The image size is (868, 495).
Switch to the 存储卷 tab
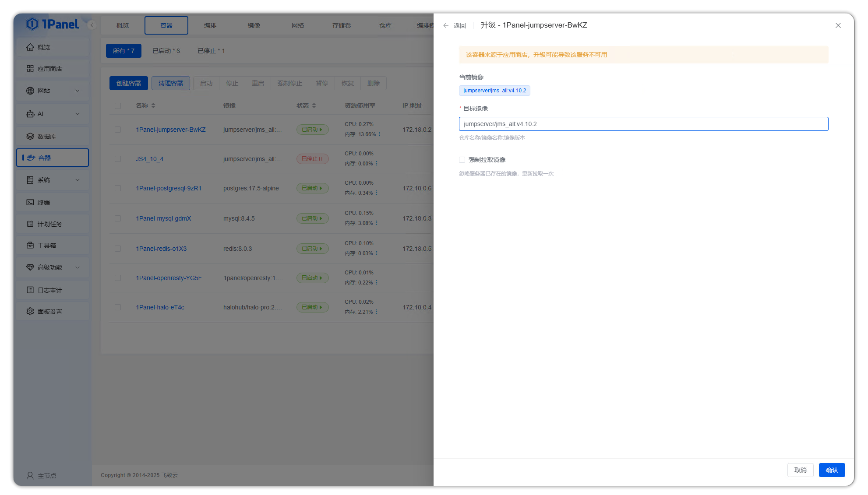(x=342, y=25)
